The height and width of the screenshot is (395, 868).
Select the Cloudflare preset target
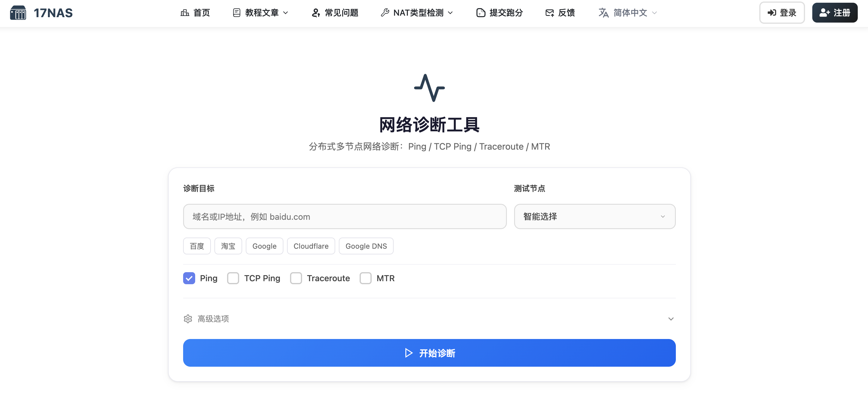[x=311, y=246]
